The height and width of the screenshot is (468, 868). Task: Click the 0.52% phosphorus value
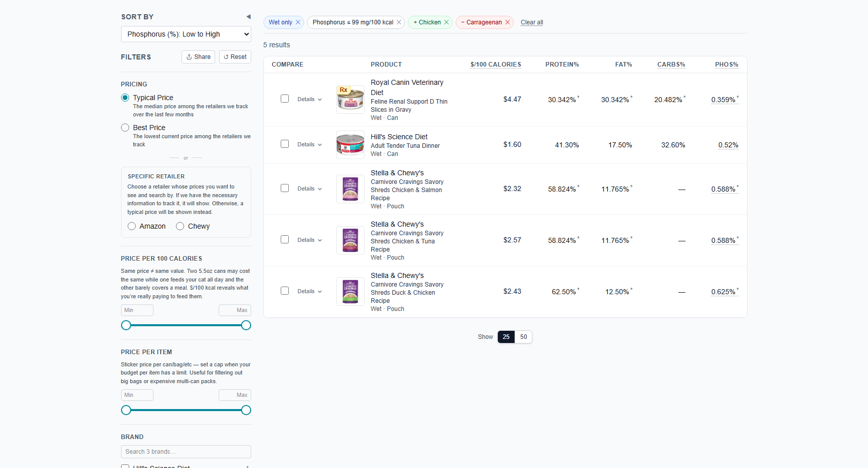tap(728, 145)
